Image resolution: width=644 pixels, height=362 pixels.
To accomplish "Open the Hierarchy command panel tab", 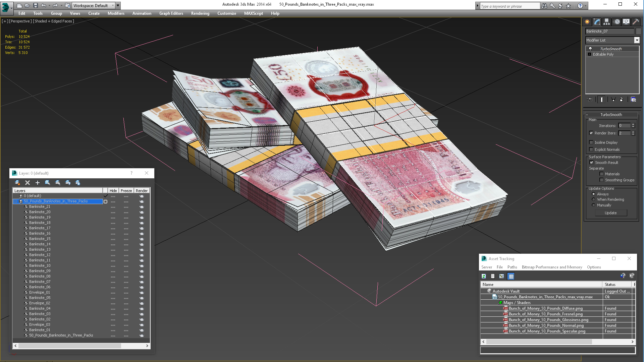I will coord(607,22).
